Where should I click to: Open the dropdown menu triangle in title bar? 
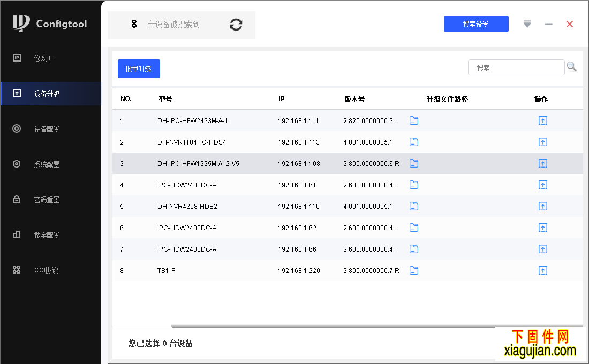point(527,24)
